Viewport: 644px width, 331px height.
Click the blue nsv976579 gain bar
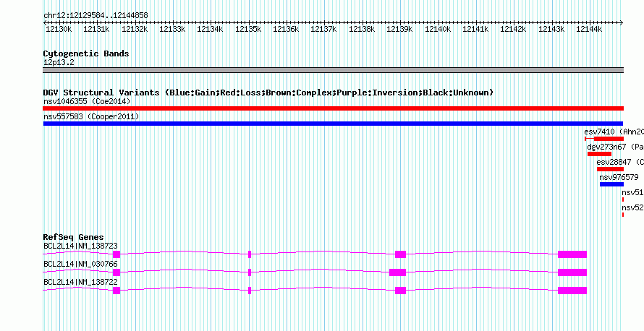tap(611, 184)
